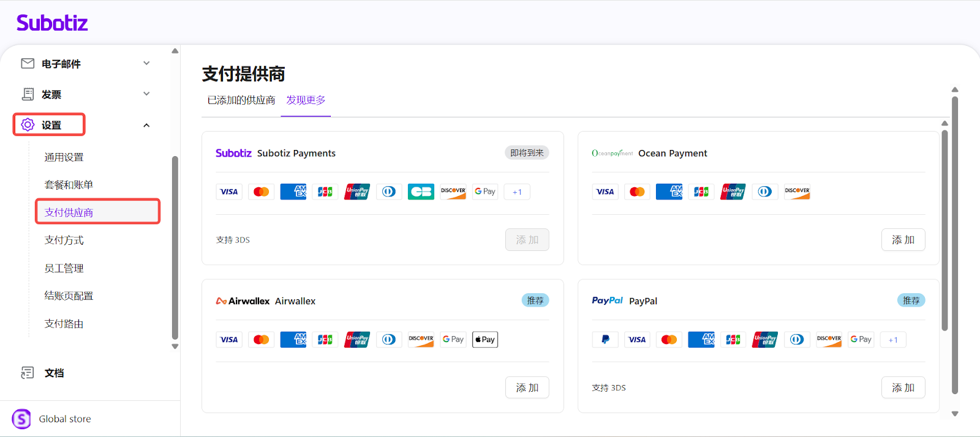The height and width of the screenshot is (437, 980).
Task: Collapse the 设置 section chevron
Action: click(x=146, y=125)
